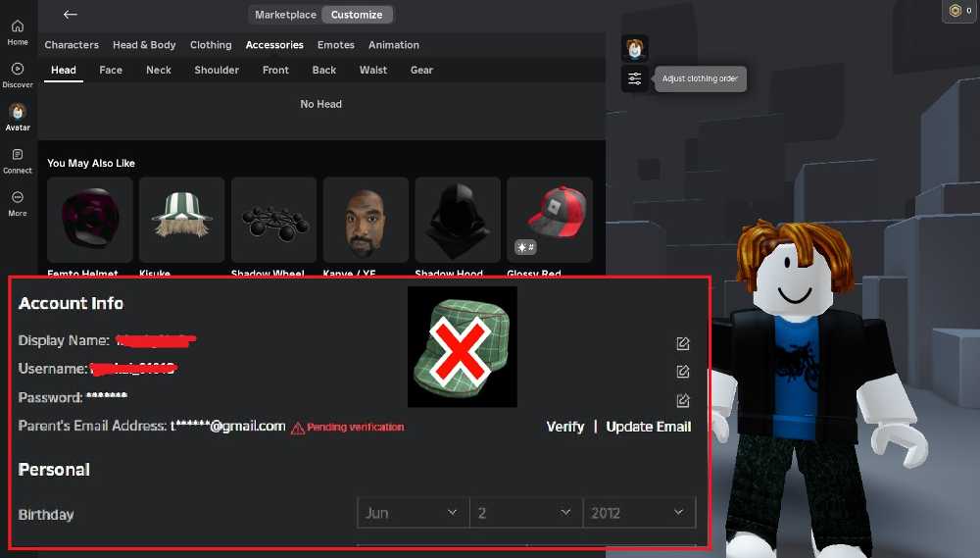Open the Back accessory subtab

click(324, 70)
